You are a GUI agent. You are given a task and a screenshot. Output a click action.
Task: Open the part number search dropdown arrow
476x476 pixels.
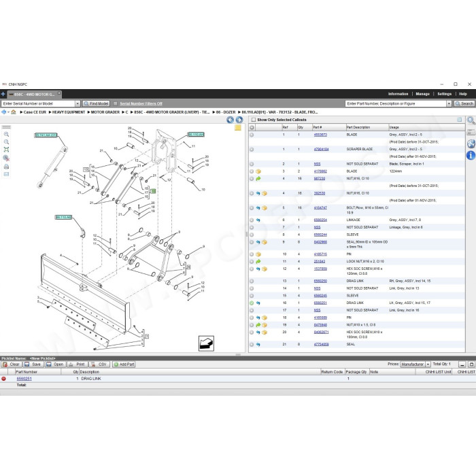click(x=449, y=103)
